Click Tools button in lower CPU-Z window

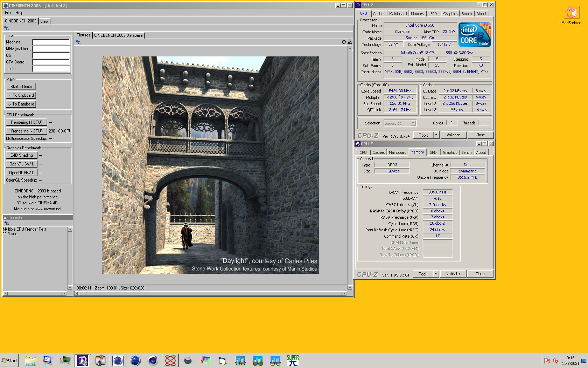423,274
